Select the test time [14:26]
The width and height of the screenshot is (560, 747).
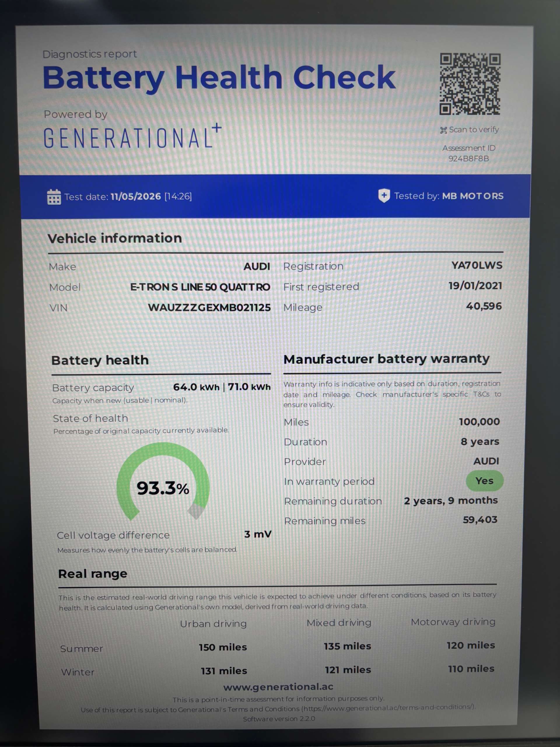(178, 197)
